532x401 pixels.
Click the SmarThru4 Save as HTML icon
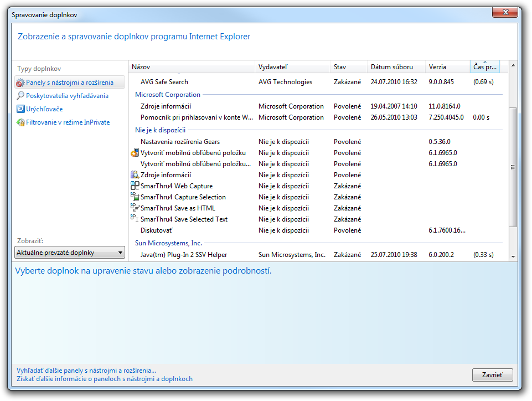pyautogui.click(x=135, y=208)
